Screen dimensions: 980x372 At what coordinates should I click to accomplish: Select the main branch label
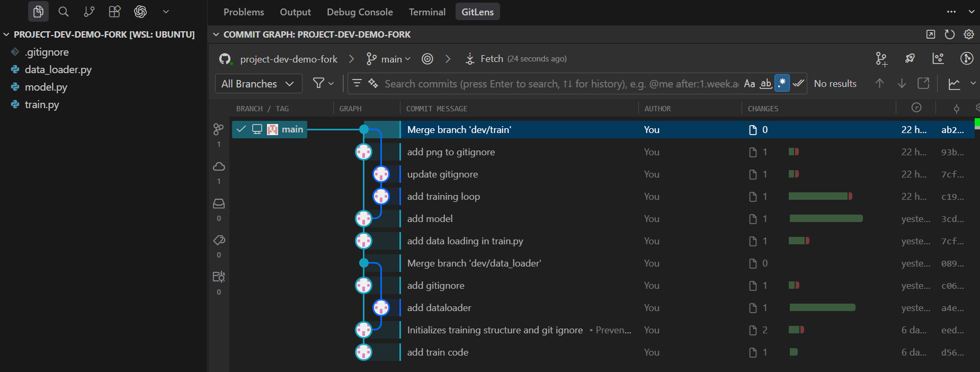pos(292,129)
